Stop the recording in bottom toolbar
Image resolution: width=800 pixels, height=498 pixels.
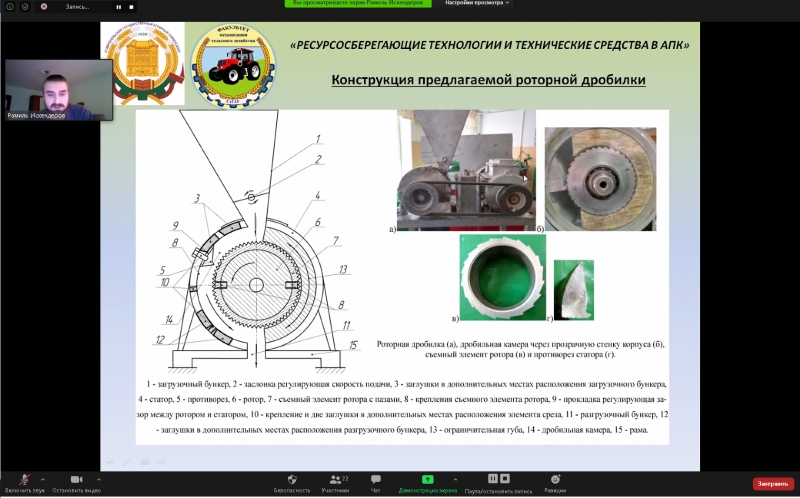[x=505, y=479]
